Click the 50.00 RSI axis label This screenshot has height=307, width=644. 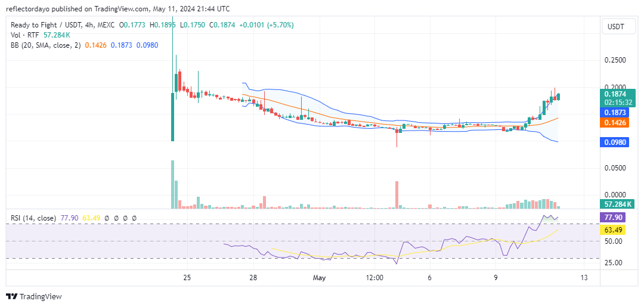click(x=612, y=241)
